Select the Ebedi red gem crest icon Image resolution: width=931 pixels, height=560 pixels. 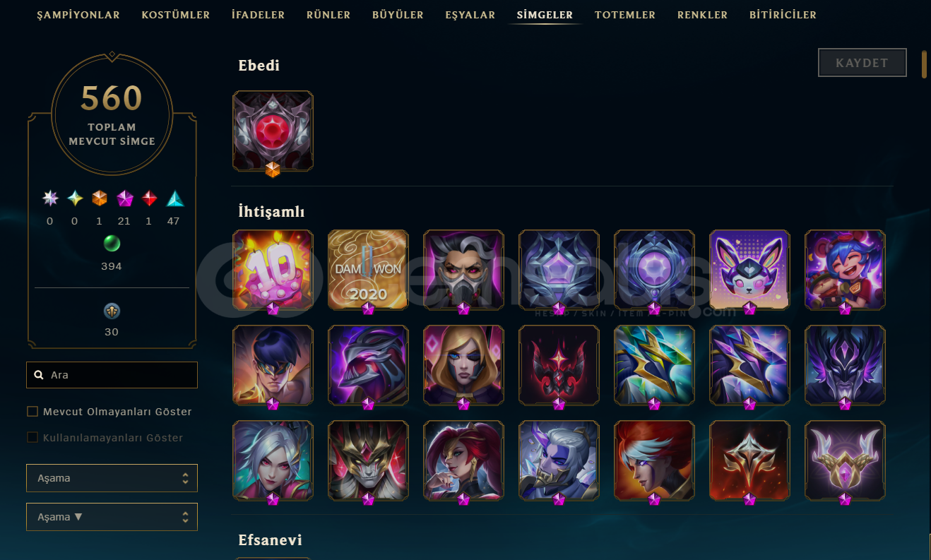tap(273, 131)
